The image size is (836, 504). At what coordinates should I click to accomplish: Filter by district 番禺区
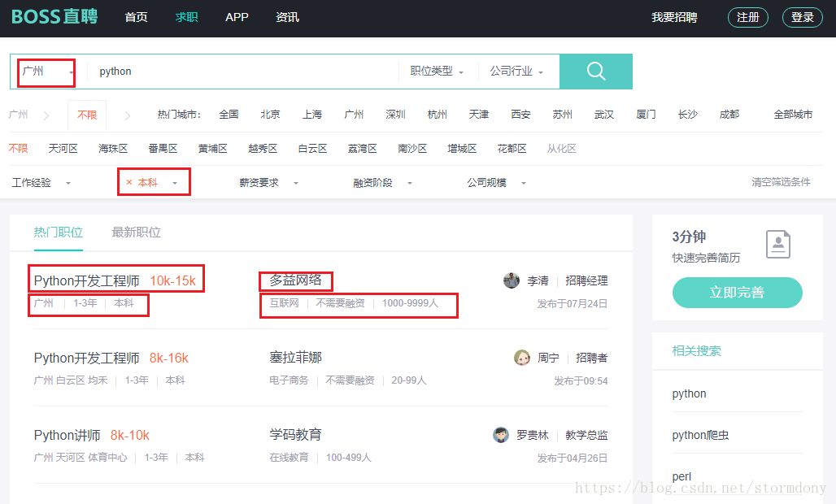pyautogui.click(x=163, y=149)
